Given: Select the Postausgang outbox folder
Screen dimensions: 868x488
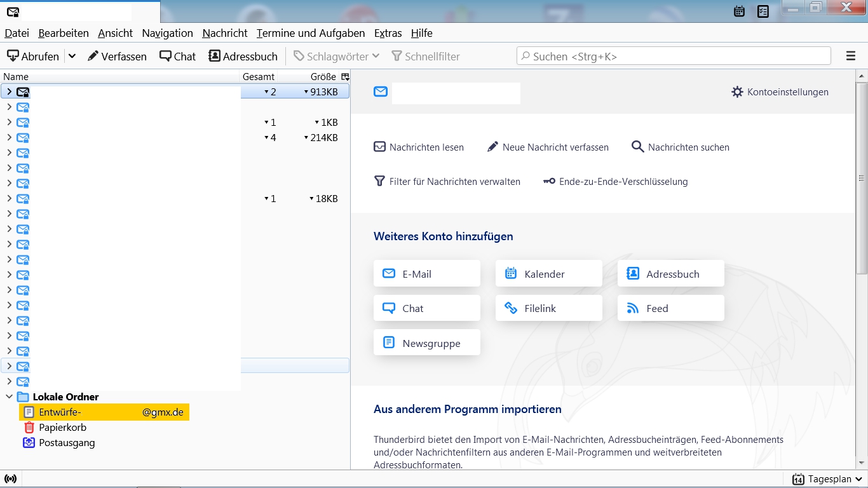Looking at the screenshot, I should pyautogui.click(x=67, y=442).
